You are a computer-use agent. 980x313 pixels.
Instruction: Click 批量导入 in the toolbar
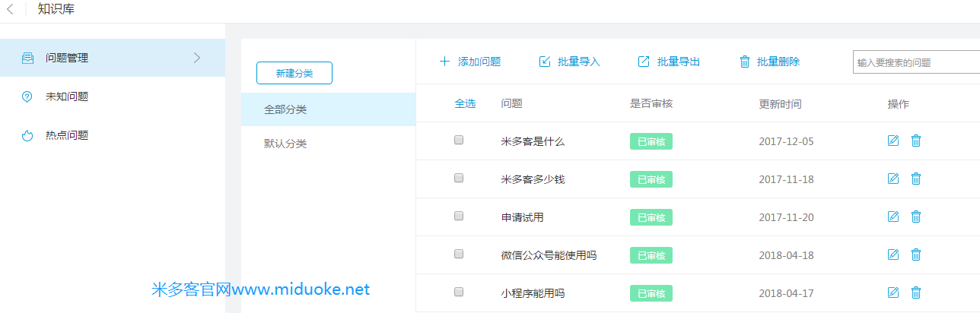coord(570,62)
